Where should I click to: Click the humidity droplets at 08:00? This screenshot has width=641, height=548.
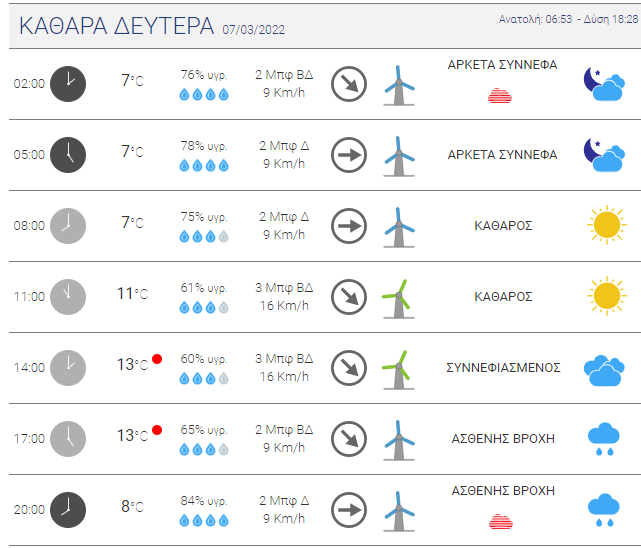204,237
